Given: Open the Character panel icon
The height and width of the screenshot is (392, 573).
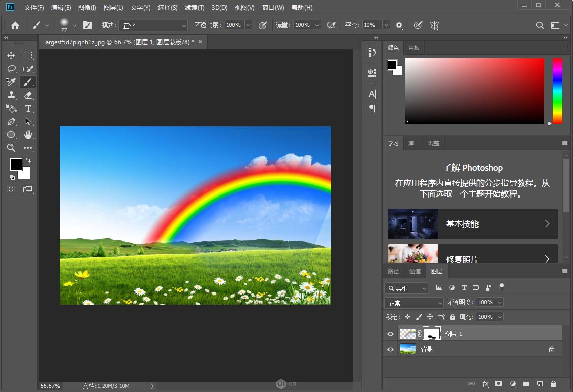Looking at the screenshot, I should pyautogui.click(x=372, y=94).
